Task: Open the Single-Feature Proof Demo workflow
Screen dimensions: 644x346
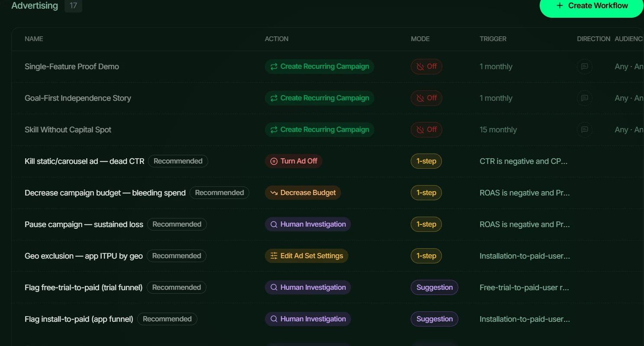Action: (x=72, y=67)
